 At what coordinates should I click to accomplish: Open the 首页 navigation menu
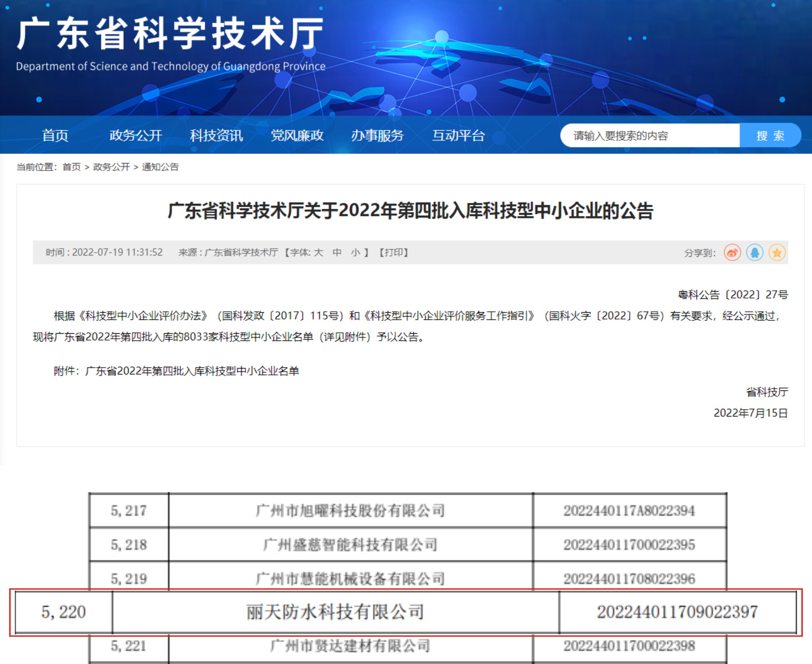click(55, 135)
